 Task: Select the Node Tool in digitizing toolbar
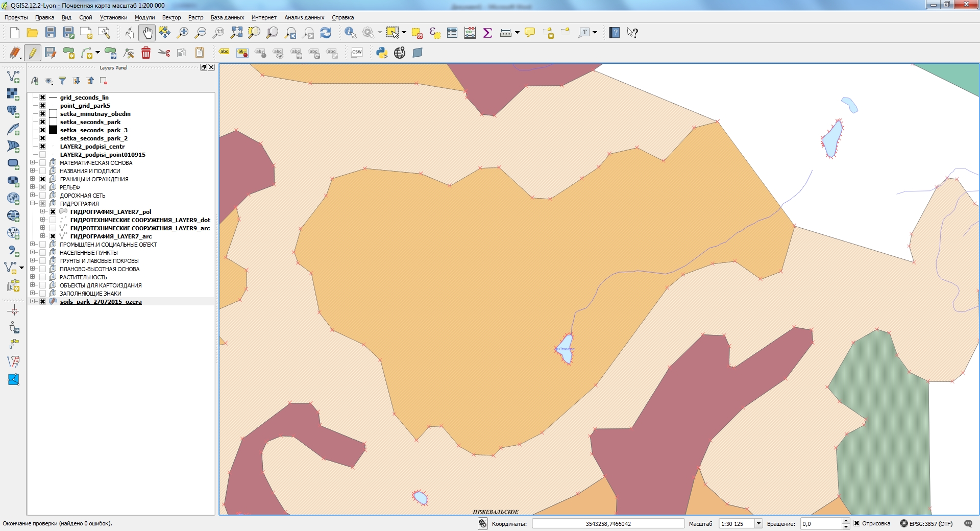[128, 53]
